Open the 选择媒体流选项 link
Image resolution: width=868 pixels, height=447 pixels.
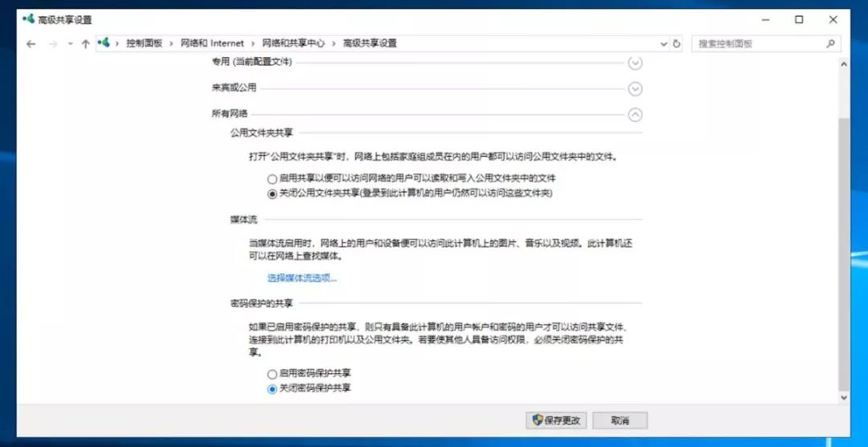302,278
